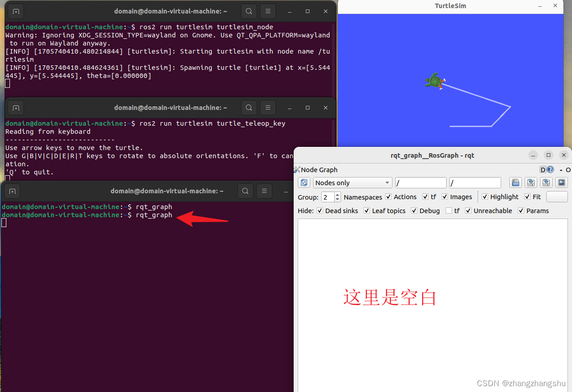The width and height of the screenshot is (572, 392).
Task: Open hamburger menu in turtlesim_node terminal
Action: coord(268,11)
